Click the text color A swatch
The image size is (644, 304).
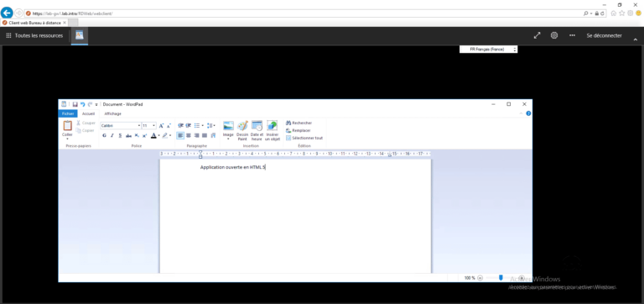(x=153, y=135)
